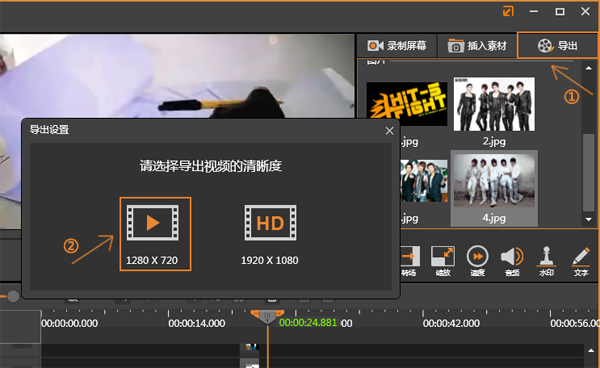
Task: Click the media panel vertical scrollbar thumb
Action: (x=589, y=173)
